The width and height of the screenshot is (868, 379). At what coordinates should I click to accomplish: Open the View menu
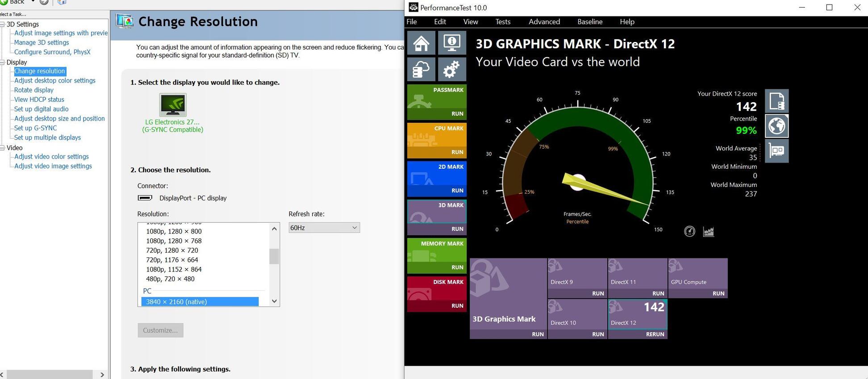coord(471,21)
